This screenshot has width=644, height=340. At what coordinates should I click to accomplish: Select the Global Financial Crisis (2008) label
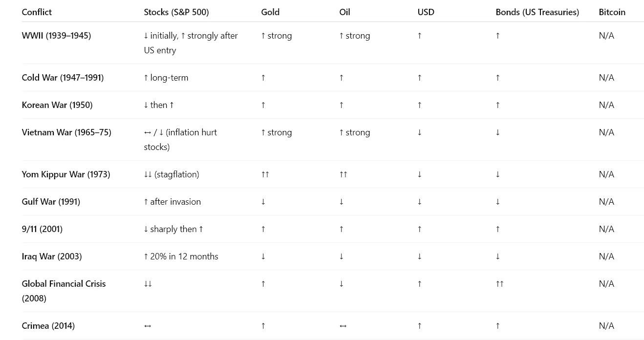click(64, 291)
